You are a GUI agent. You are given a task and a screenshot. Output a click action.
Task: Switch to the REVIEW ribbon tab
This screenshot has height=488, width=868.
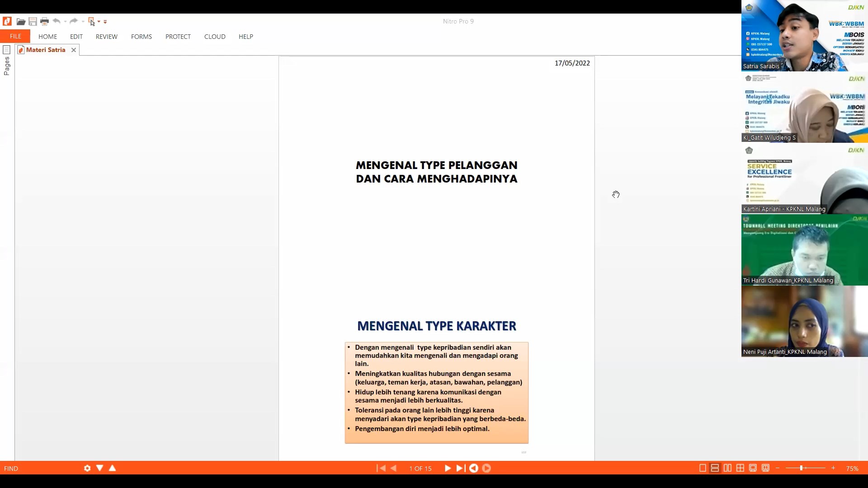click(107, 37)
